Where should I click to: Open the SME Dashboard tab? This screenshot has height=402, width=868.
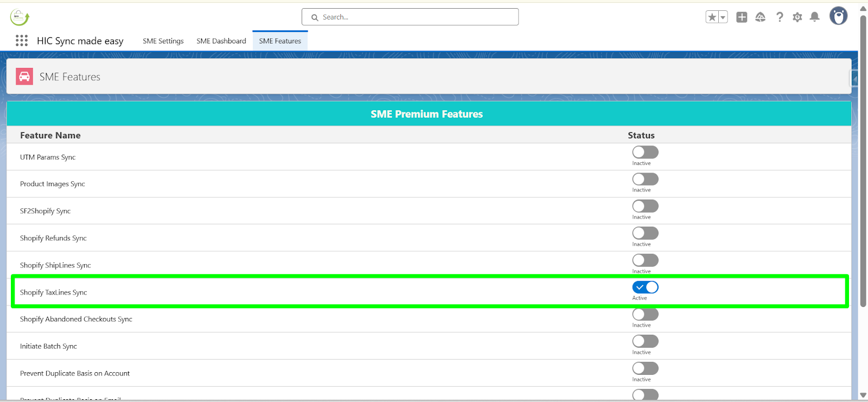click(221, 41)
